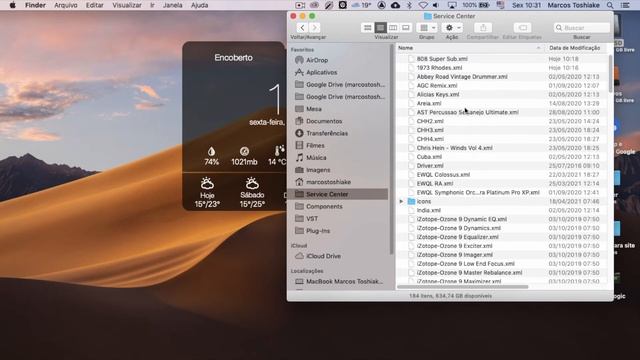Select iZotope-Ozone 9 Dynamic EQ.xml
The width and height of the screenshot is (640, 360).
[x=462, y=219]
